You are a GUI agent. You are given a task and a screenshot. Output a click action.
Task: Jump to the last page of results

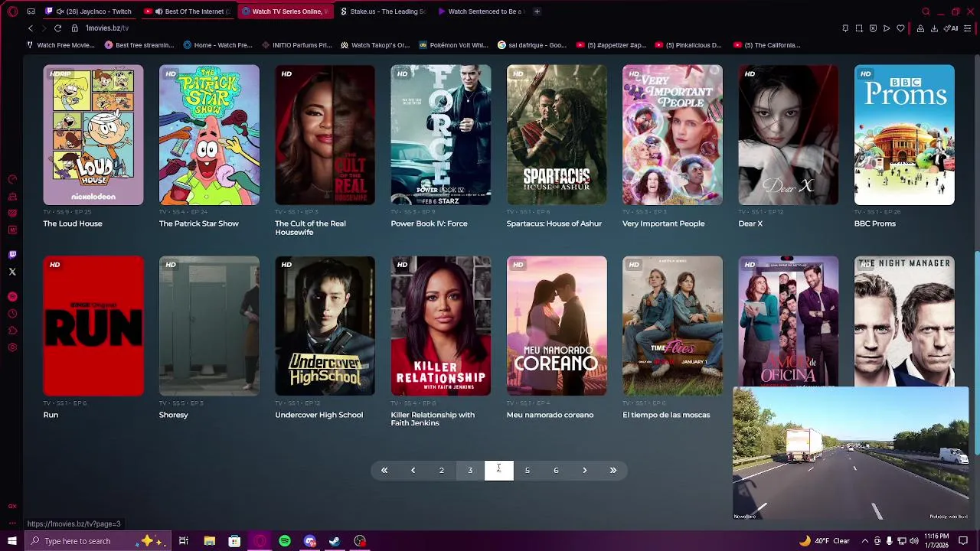click(x=613, y=470)
